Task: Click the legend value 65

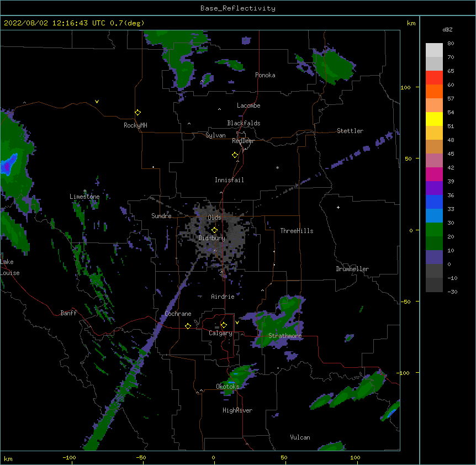Action: tap(451, 71)
